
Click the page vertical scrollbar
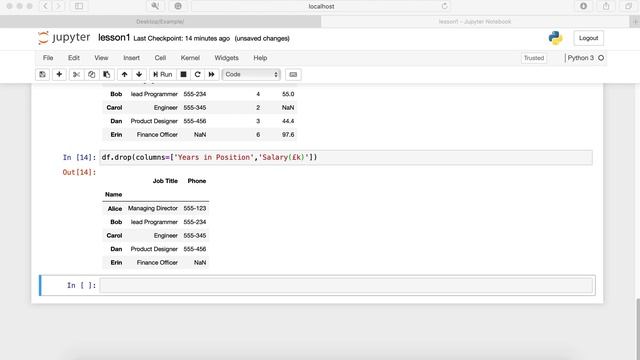pyautogui.click(x=638, y=329)
